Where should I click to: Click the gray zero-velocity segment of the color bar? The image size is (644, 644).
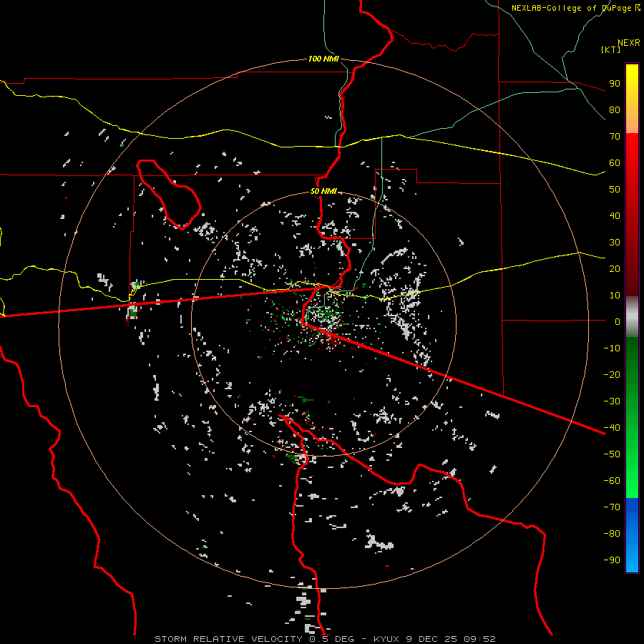coord(632,317)
